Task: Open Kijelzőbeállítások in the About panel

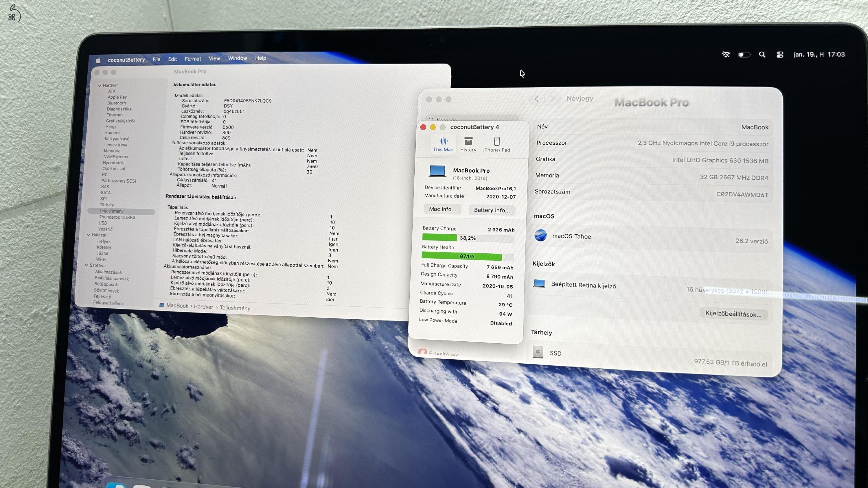Action: (x=733, y=314)
